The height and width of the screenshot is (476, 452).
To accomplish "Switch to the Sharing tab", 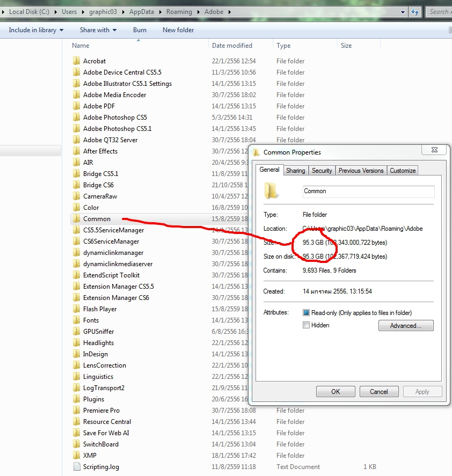I will click(296, 171).
